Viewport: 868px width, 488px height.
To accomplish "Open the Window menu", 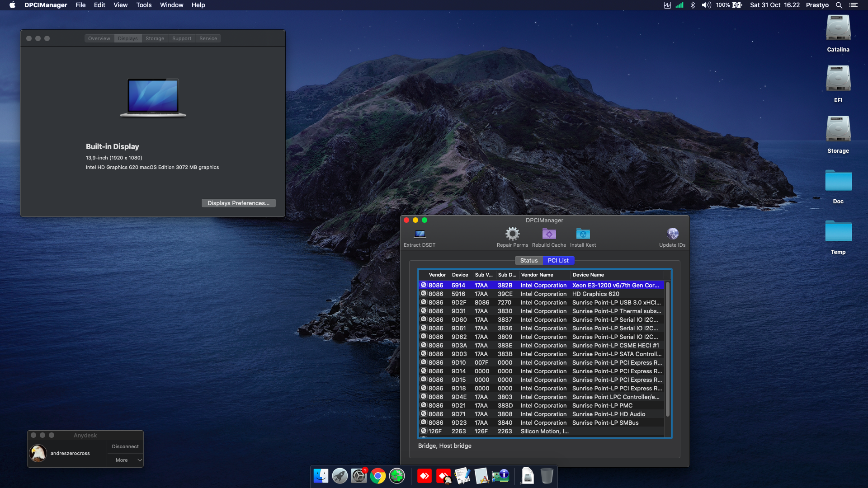I will [x=171, y=5].
